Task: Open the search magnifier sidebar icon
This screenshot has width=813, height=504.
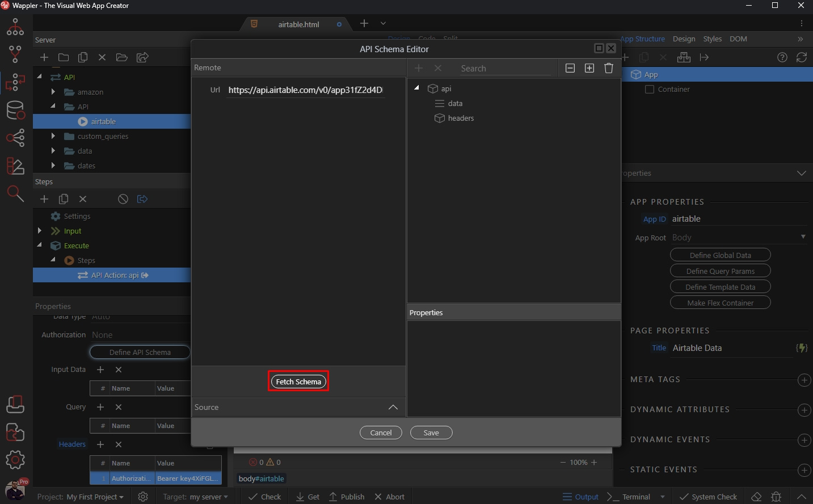Action: [x=15, y=194]
